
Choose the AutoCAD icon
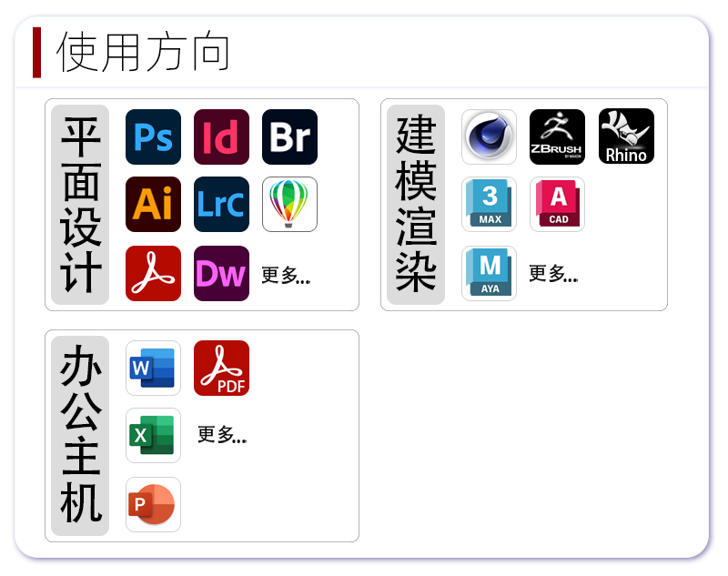[x=557, y=204]
